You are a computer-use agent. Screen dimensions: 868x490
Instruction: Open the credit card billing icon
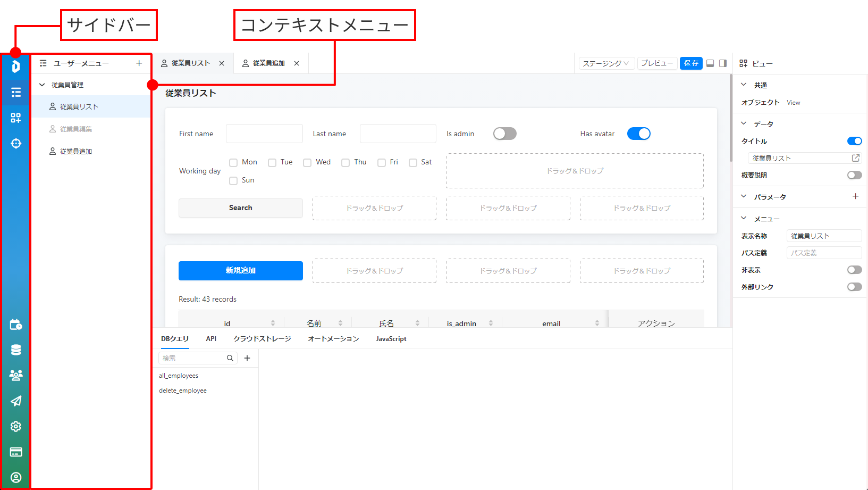coord(16,452)
